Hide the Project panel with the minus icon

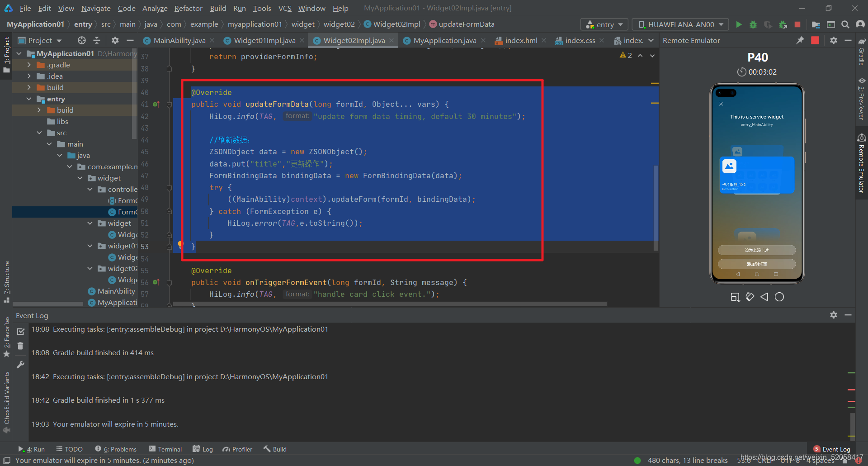[x=130, y=40]
